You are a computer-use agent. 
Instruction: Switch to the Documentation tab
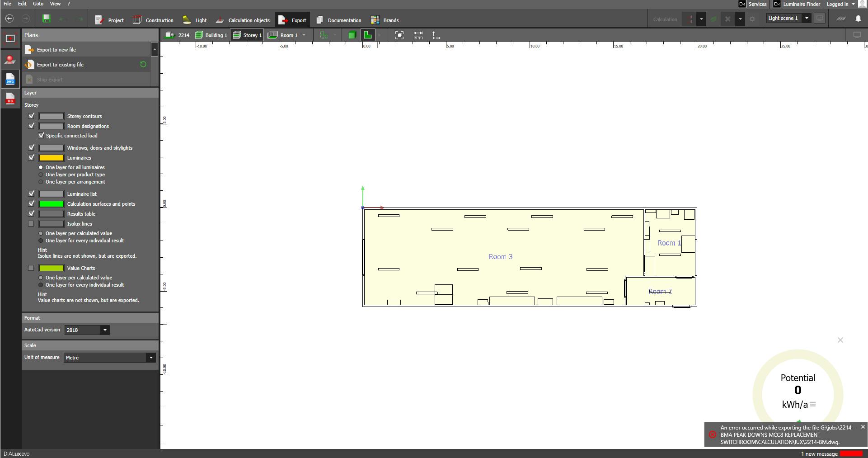(x=339, y=20)
